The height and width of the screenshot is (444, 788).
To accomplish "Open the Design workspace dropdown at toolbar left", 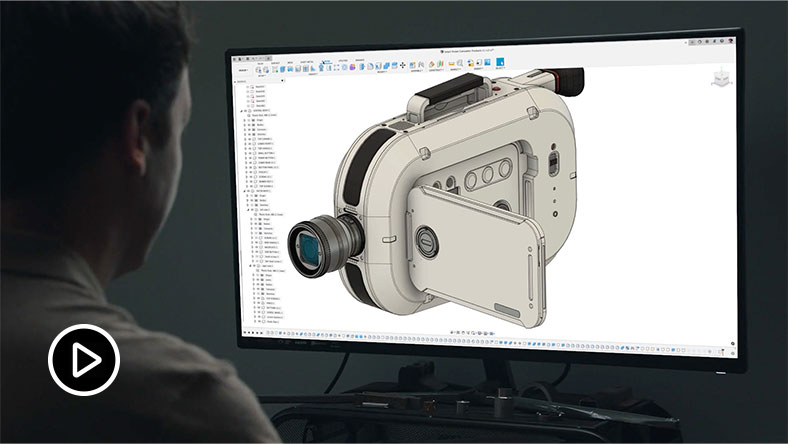I will tap(242, 70).
